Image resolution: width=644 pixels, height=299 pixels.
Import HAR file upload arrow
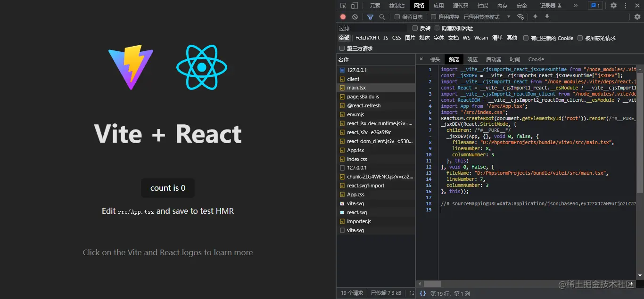[535, 17]
